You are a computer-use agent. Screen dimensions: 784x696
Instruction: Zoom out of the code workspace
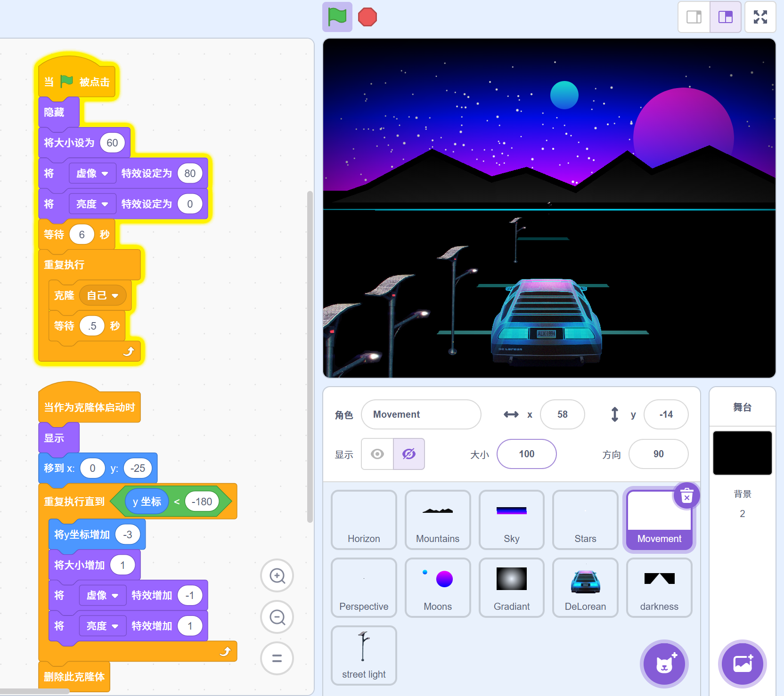coord(277,617)
